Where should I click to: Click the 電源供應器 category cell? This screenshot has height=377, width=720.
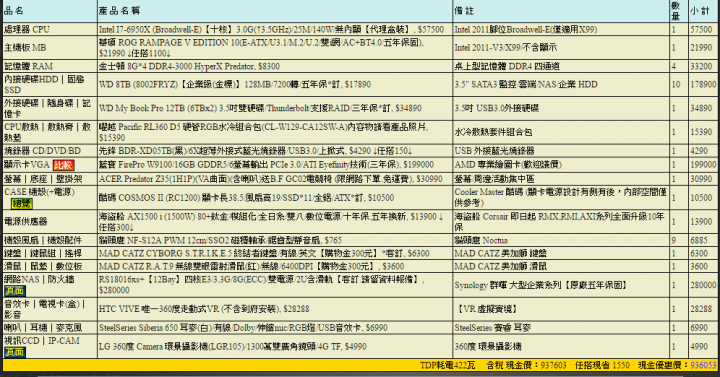pos(50,221)
